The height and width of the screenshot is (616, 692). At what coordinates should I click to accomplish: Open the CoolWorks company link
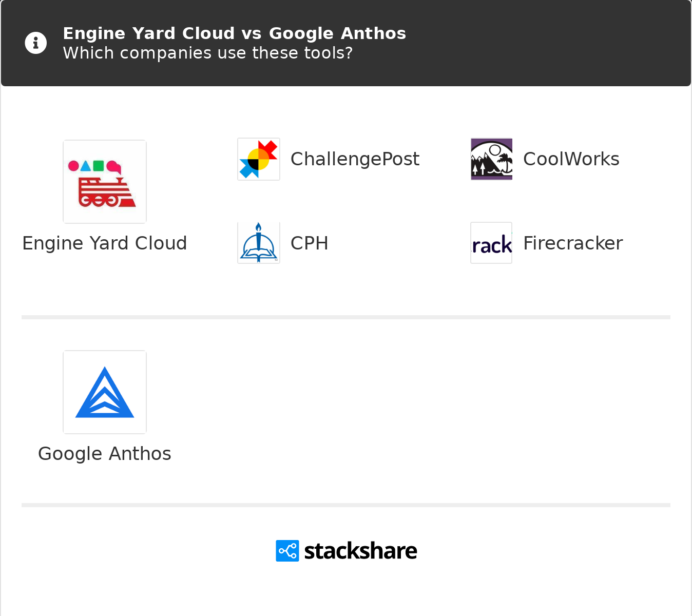(571, 159)
